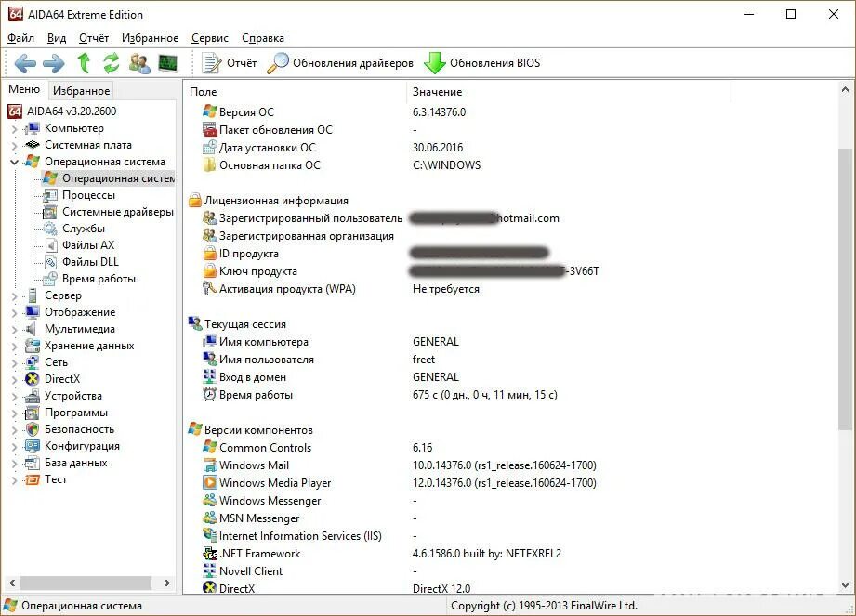
Task: Click the Системная плата chip icon
Action: pos(33,145)
